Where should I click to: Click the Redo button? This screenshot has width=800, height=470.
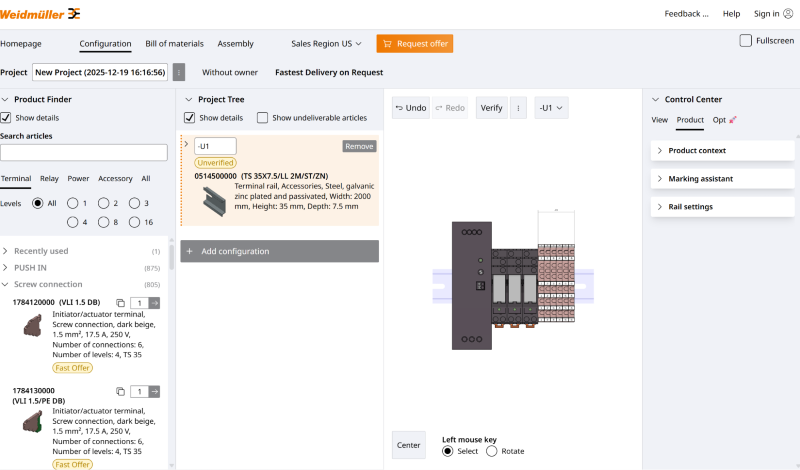click(450, 108)
